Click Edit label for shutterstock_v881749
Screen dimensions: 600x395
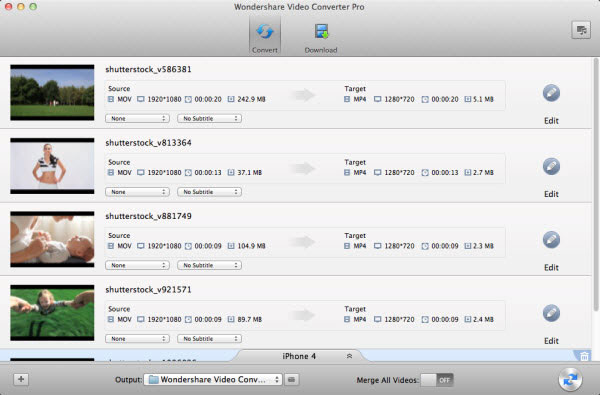(551, 268)
